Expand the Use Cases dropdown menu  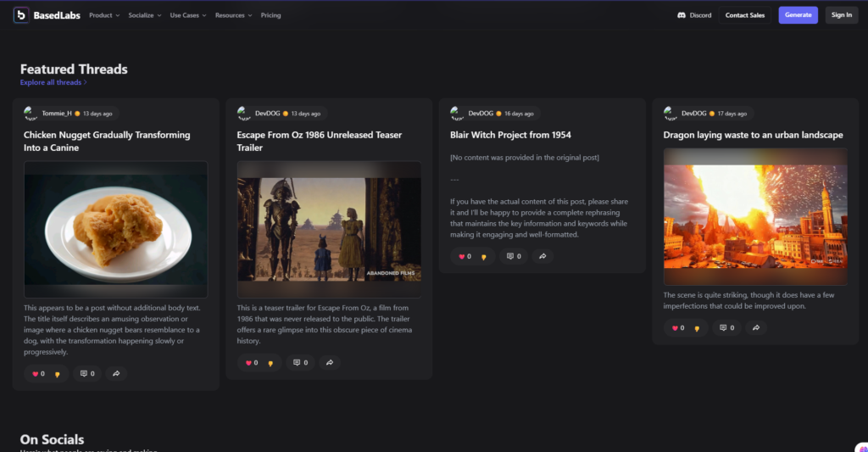click(187, 15)
